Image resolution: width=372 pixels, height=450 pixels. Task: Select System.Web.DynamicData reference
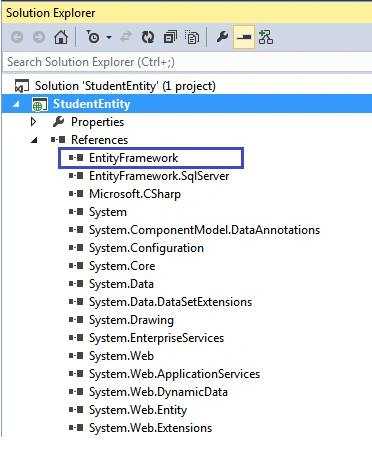pos(158,392)
